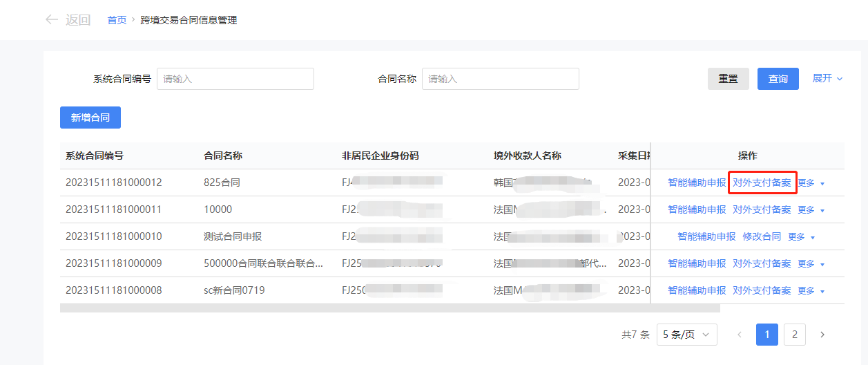The height and width of the screenshot is (365, 868).
Task: Click previous page arrow in pagination
Action: point(740,335)
